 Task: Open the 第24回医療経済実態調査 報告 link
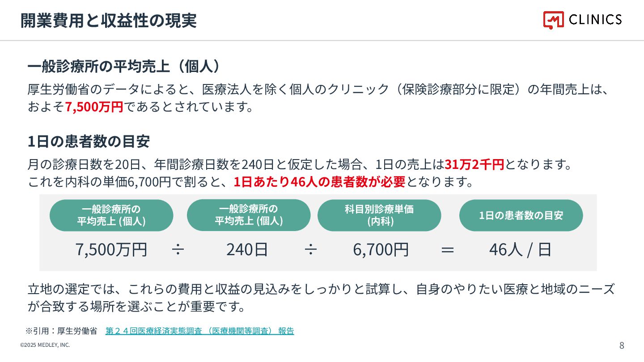(200, 331)
